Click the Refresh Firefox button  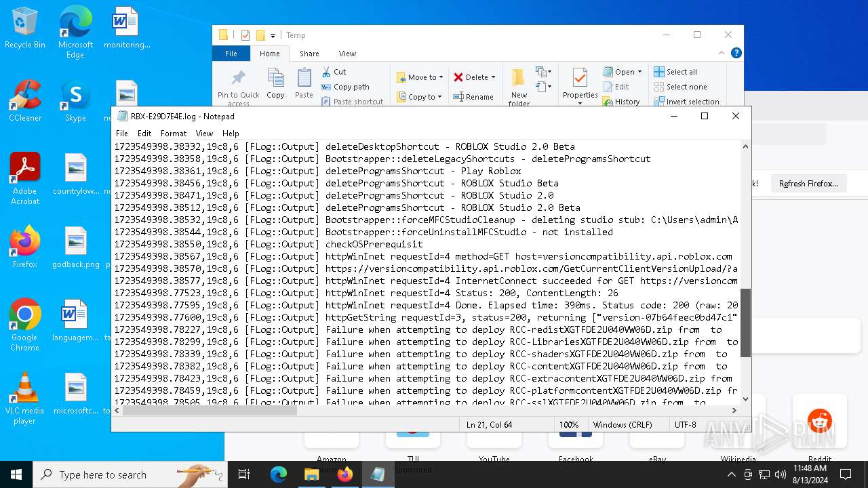click(808, 184)
